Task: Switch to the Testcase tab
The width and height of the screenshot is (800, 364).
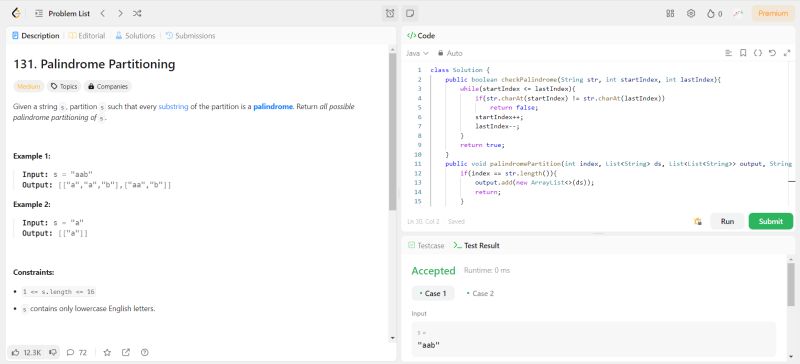Action: [426, 246]
